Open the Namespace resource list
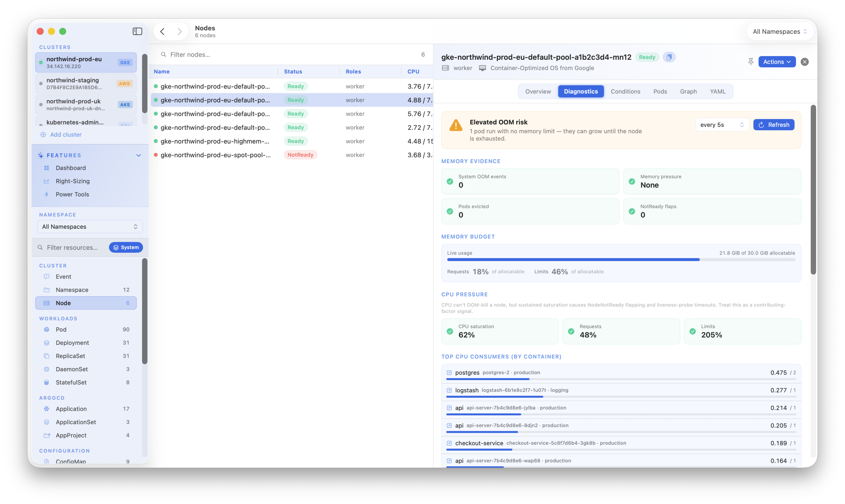 [86, 290]
